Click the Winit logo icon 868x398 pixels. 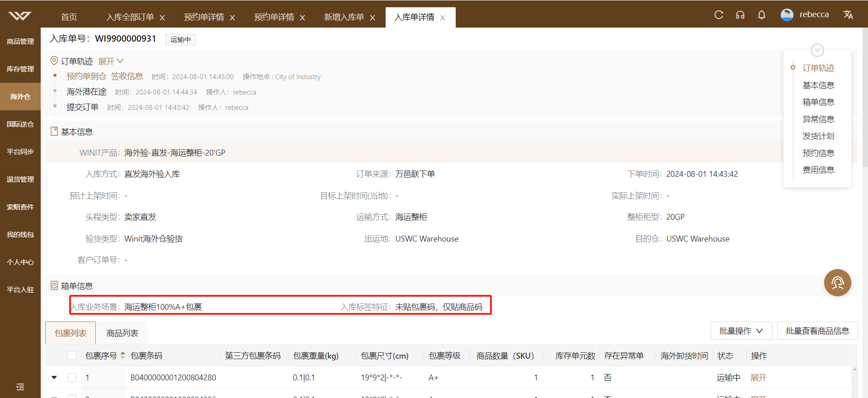click(x=20, y=16)
